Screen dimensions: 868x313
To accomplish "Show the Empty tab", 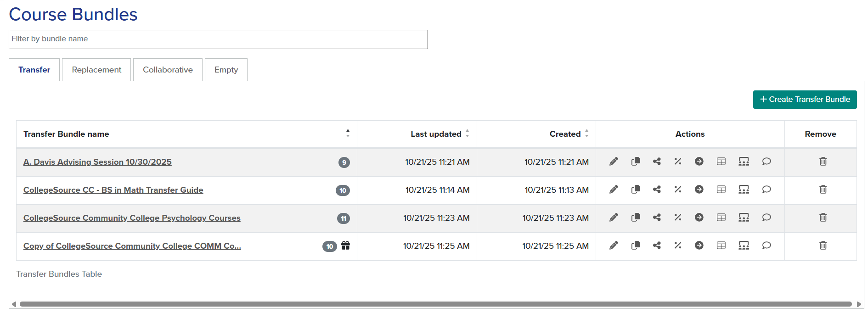I will [226, 70].
